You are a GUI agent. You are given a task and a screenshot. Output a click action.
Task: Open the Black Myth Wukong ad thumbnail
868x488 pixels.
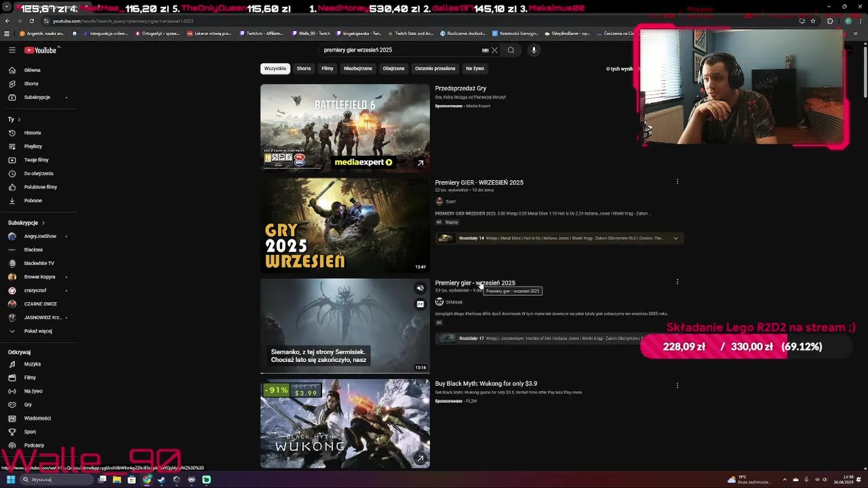tap(345, 424)
